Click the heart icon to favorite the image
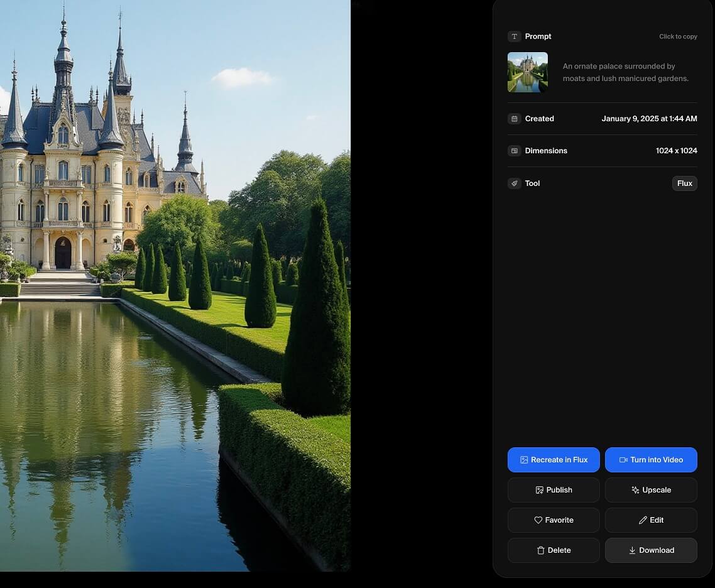This screenshot has width=715, height=588. (x=538, y=520)
